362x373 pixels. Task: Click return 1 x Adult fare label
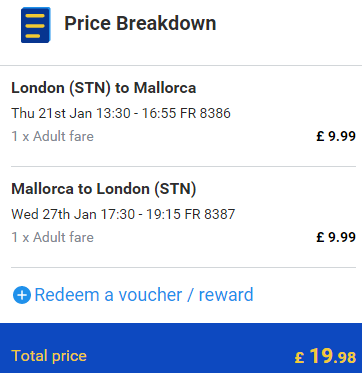pyautogui.click(x=53, y=237)
